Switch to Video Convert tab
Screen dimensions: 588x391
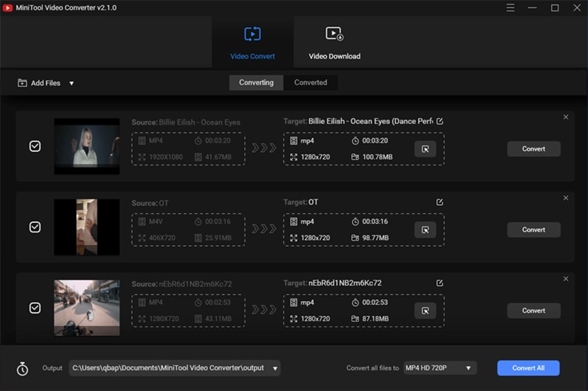(252, 42)
